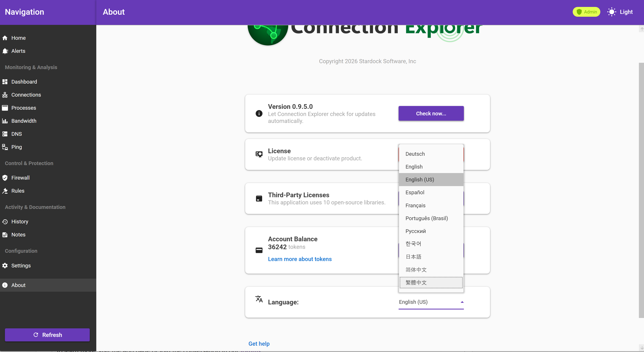Click the Alerts bell icon
The height and width of the screenshot is (352, 644).
pyautogui.click(x=5, y=51)
